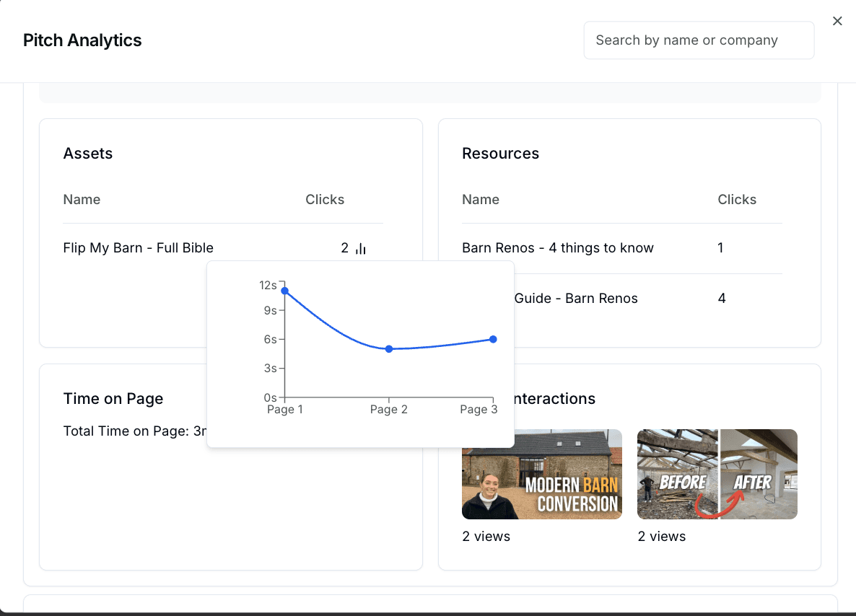The image size is (856, 616).
Task: Click the click count 4 for Guide resource
Action: (x=721, y=299)
